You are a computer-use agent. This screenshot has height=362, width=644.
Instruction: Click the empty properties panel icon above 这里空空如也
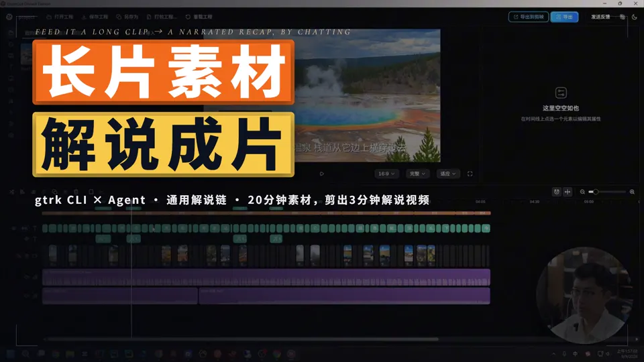tap(561, 93)
